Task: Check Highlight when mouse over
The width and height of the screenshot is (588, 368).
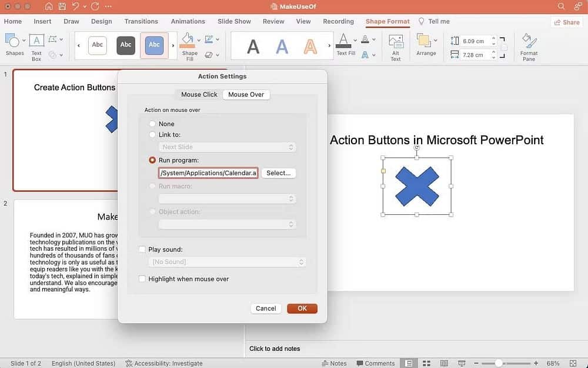Action: click(x=142, y=279)
